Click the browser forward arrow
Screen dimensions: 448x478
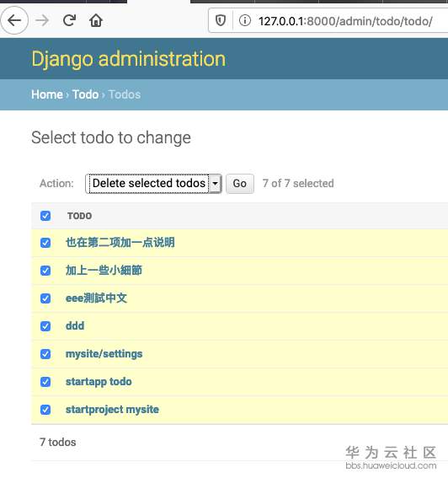(x=42, y=21)
